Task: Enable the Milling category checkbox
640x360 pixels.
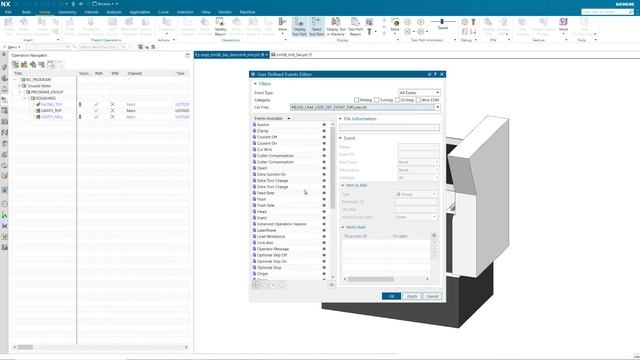Action: point(356,100)
